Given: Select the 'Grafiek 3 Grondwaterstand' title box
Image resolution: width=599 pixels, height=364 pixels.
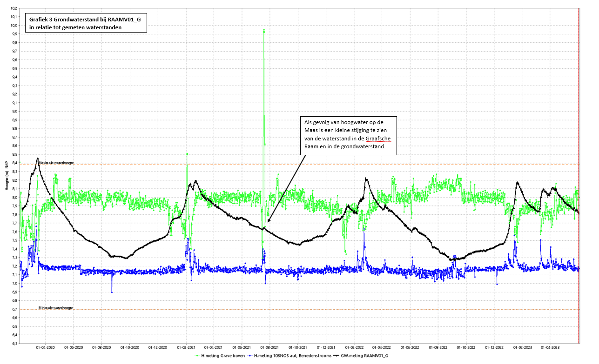Looking at the screenshot, I should click(86, 23).
